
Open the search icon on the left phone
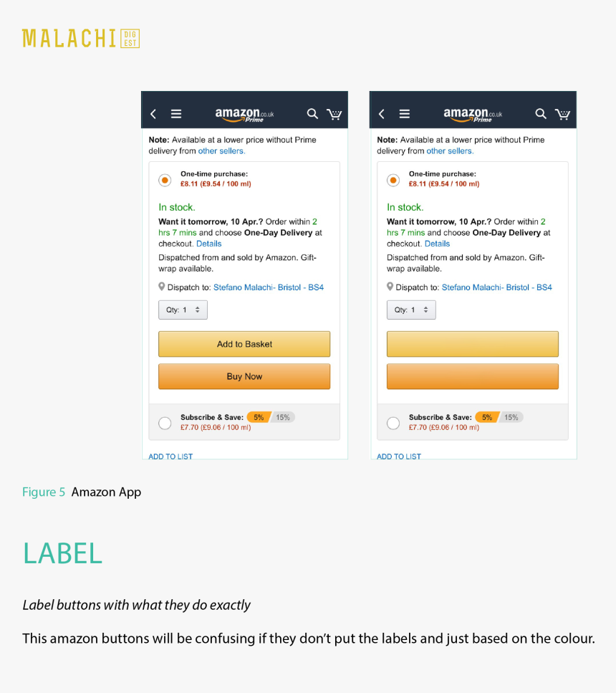point(312,113)
